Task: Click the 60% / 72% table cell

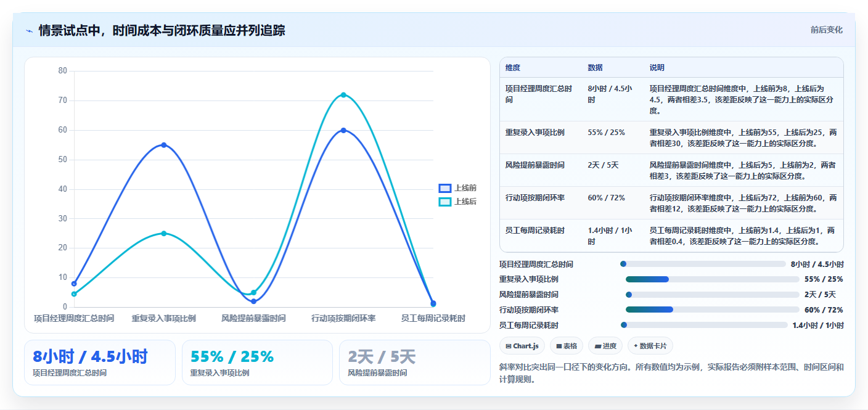Action: pyautogui.click(x=607, y=198)
